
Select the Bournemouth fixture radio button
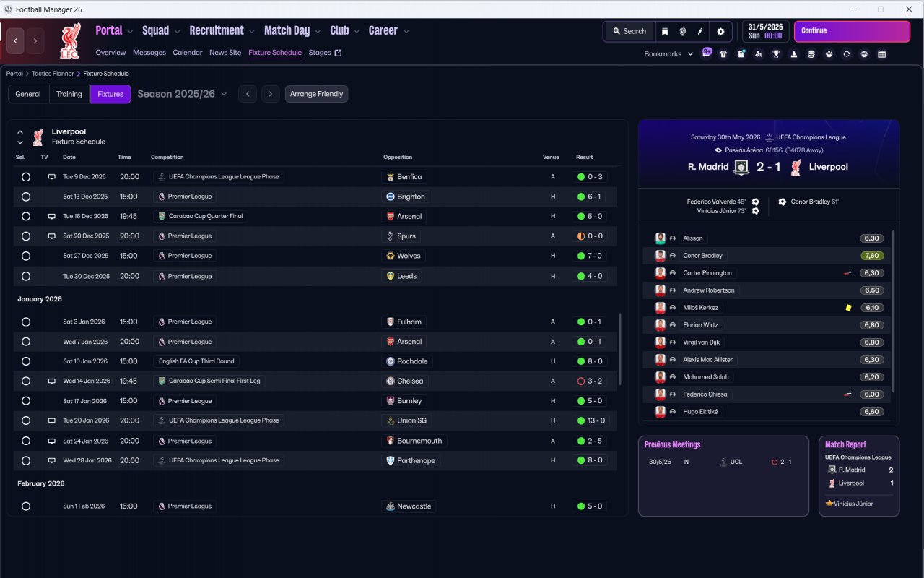(x=26, y=441)
